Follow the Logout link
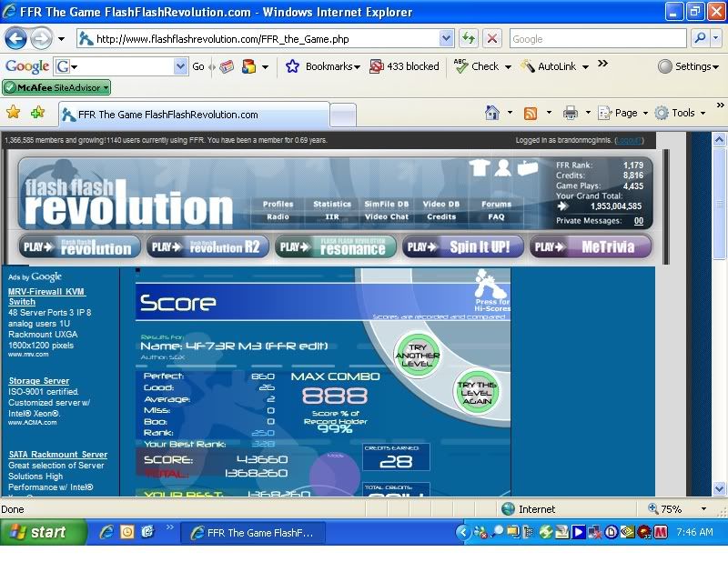This screenshot has height=572, width=728. 629,141
